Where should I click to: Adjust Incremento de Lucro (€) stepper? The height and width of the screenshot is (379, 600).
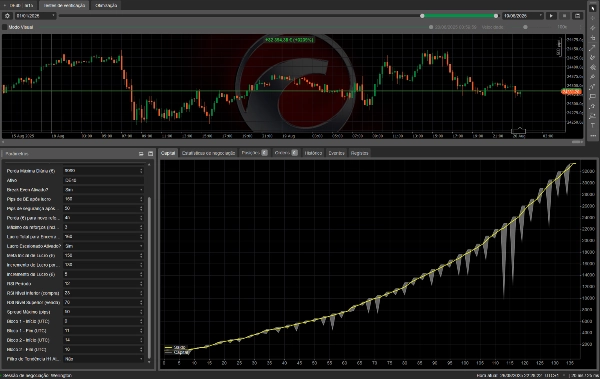click(141, 274)
